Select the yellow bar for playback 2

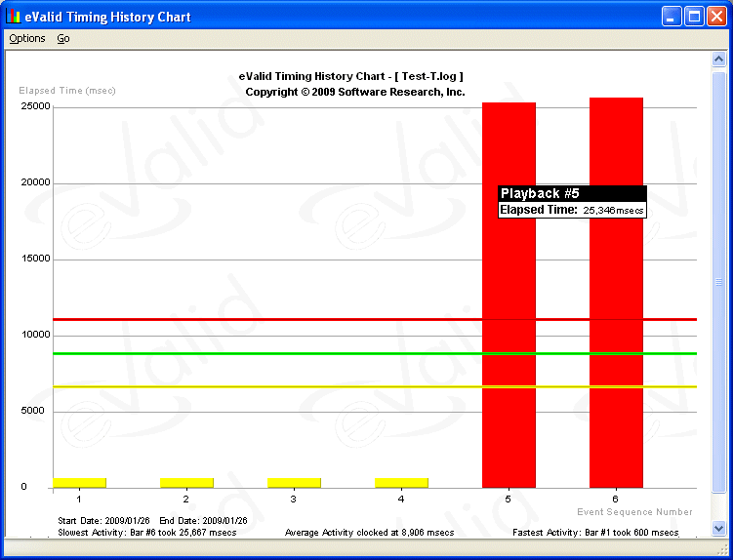click(x=186, y=483)
